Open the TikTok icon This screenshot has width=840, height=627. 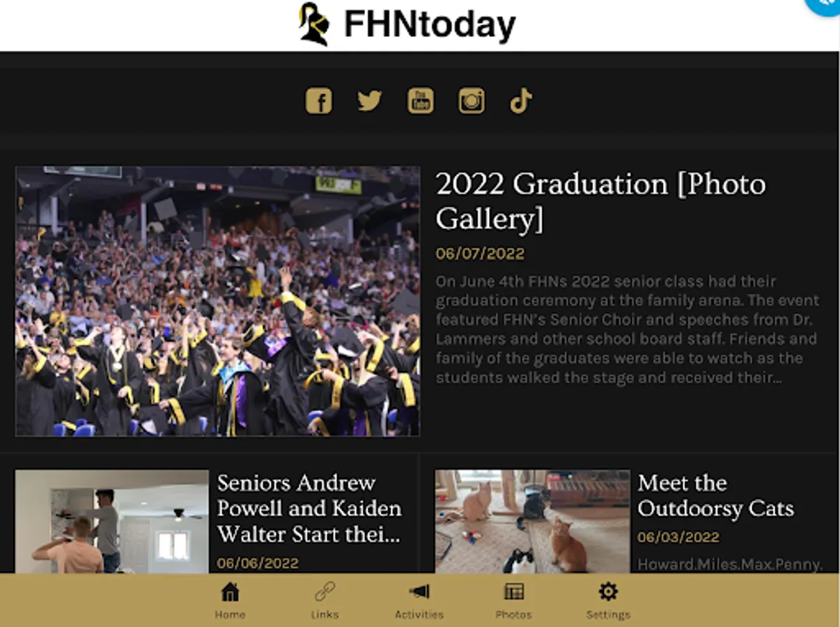coord(521,101)
